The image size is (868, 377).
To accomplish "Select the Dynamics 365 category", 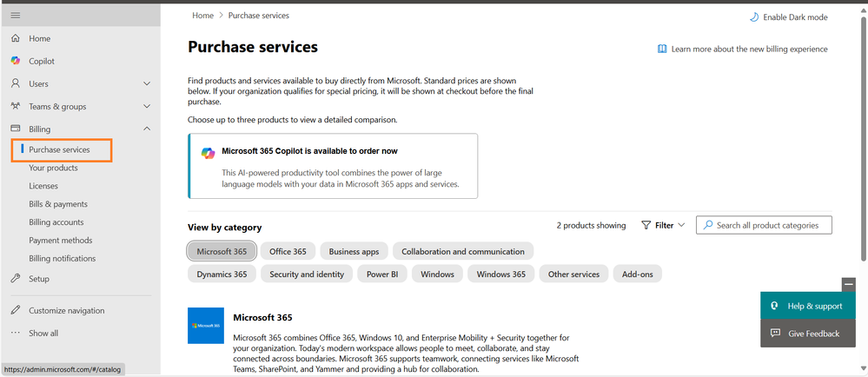I will [222, 274].
